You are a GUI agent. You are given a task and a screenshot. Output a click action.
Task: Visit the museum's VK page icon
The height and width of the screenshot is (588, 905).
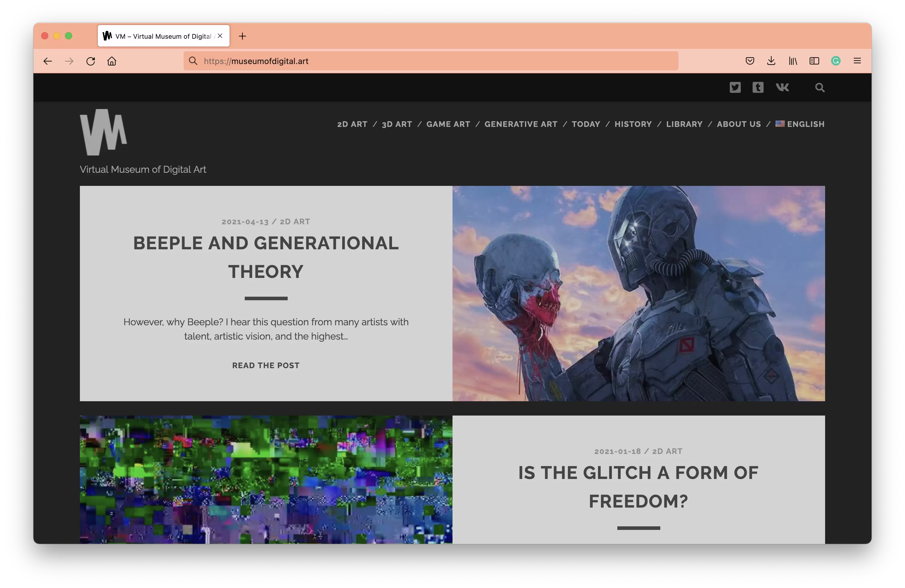pyautogui.click(x=782, y=87)
